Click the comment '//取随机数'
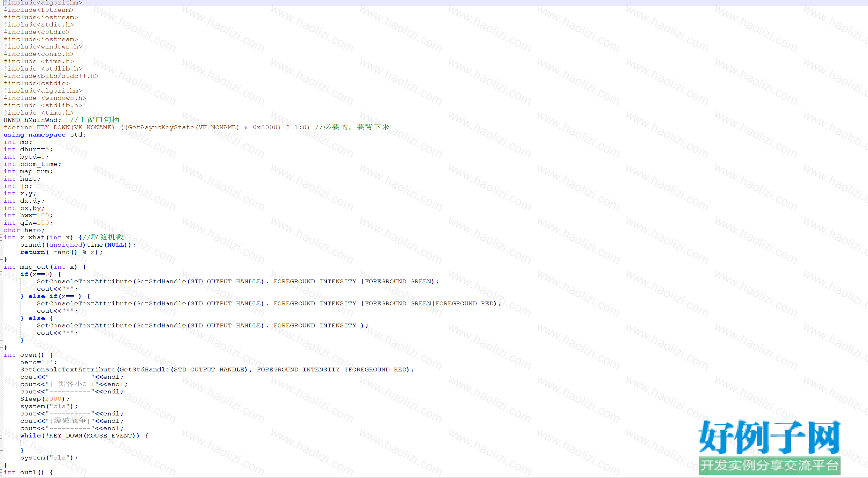Viewport: 868px width, 478px height. 103,237
